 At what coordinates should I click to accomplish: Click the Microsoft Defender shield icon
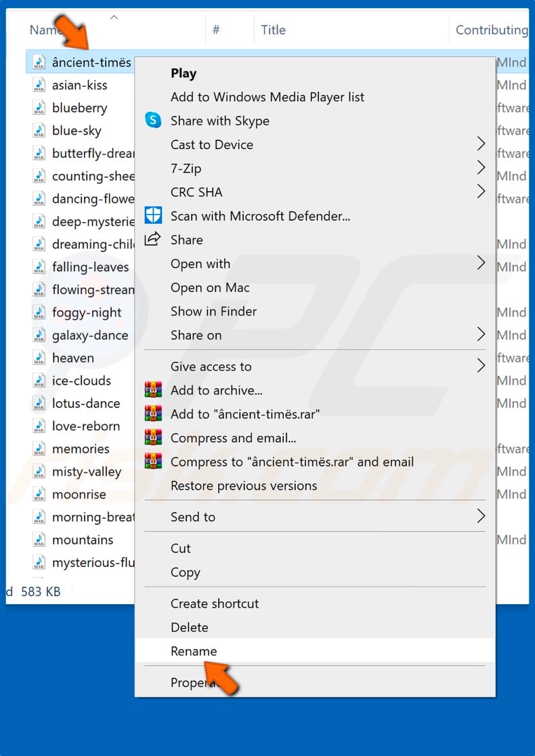click(153, 215)
